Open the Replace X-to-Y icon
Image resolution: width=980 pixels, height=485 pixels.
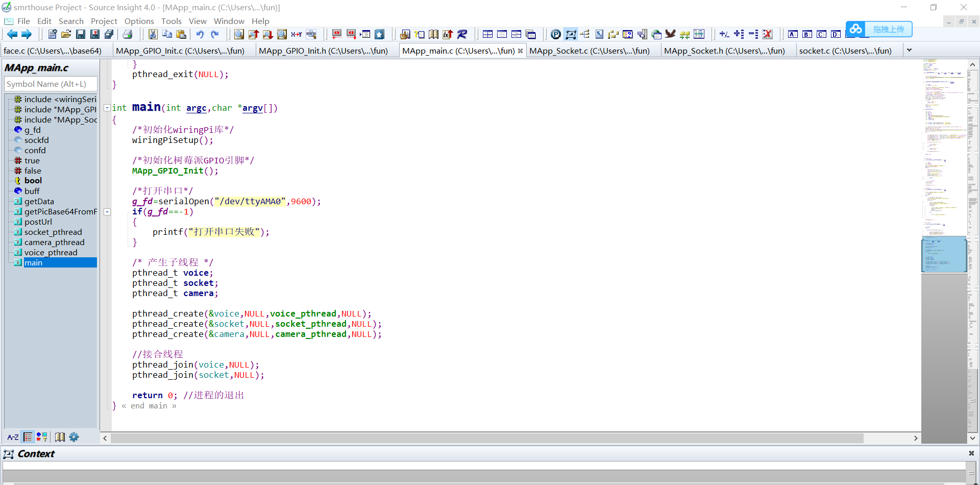coord(297,34)
